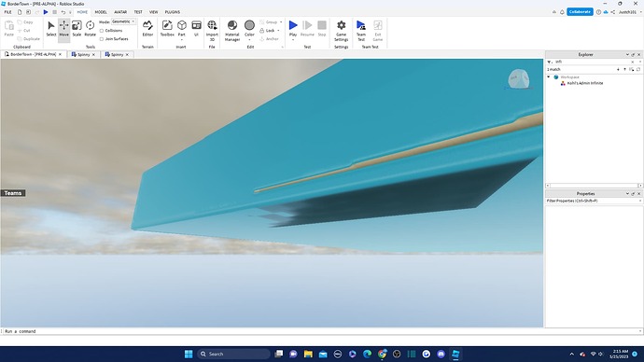Image resolution: width=644 pixels, height=362 pixels.
Task: Open the Toolbox panel
Action: tap(167, 29)
